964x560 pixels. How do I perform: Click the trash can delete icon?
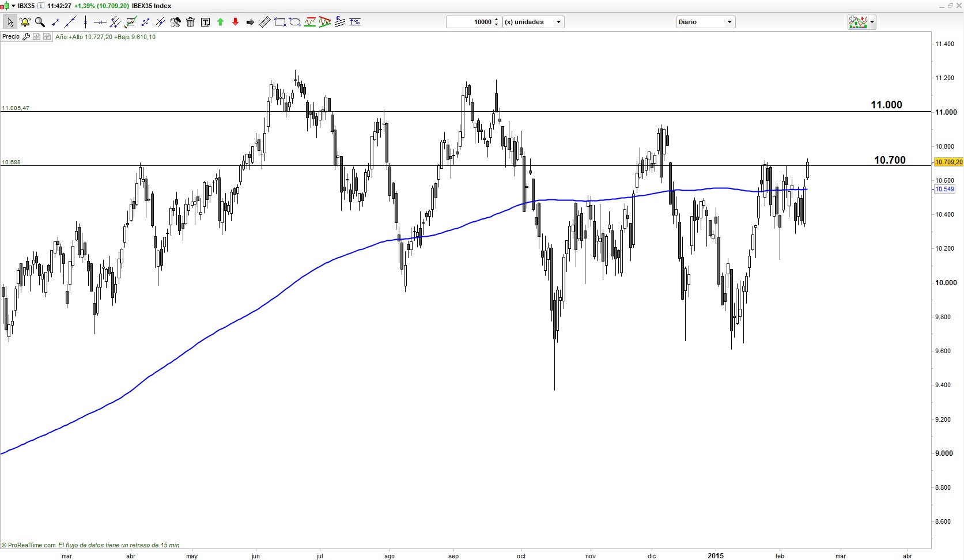[x=190, y=22]
